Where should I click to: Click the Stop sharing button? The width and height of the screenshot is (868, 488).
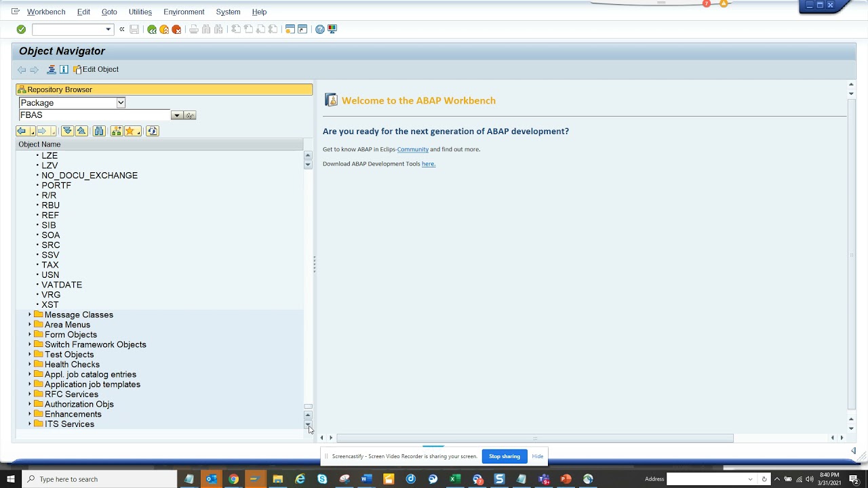505,456
